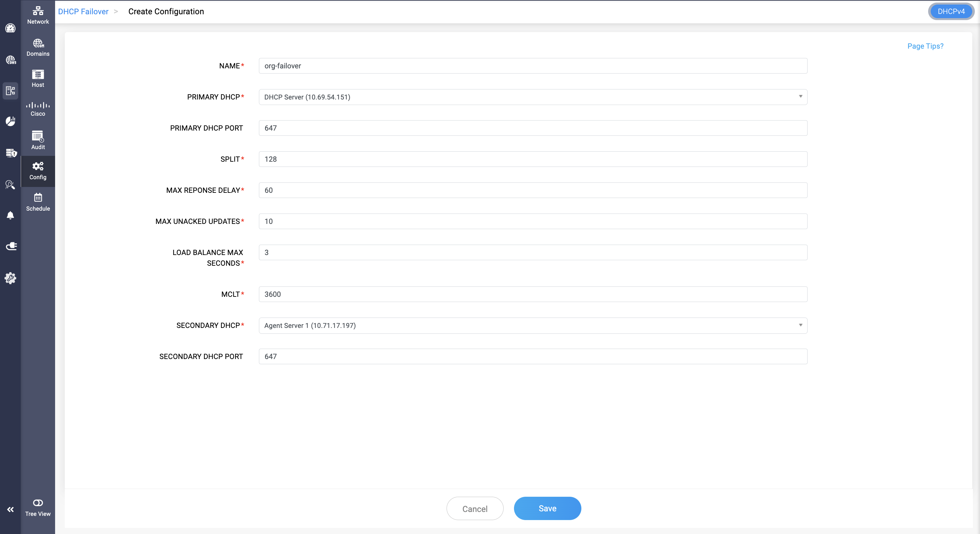The image size is (980, 534).
Task: Open the Page Tips link
Action: pos(925,46)
